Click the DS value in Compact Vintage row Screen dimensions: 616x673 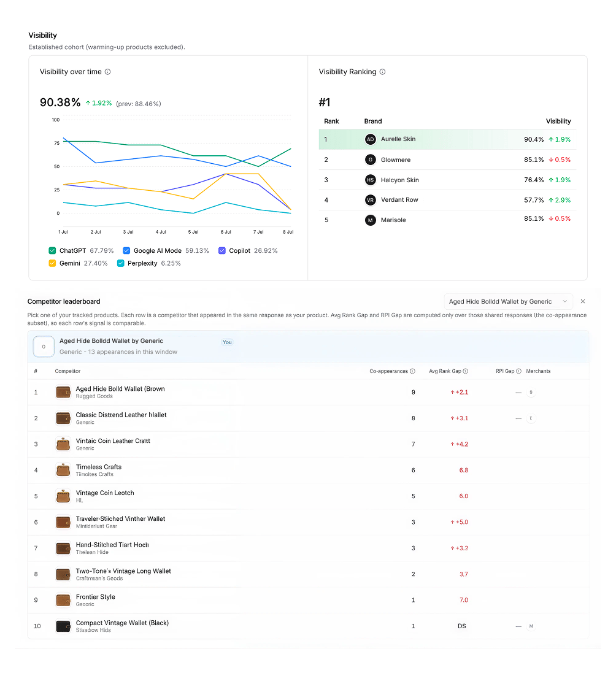(x=462, y=626)
